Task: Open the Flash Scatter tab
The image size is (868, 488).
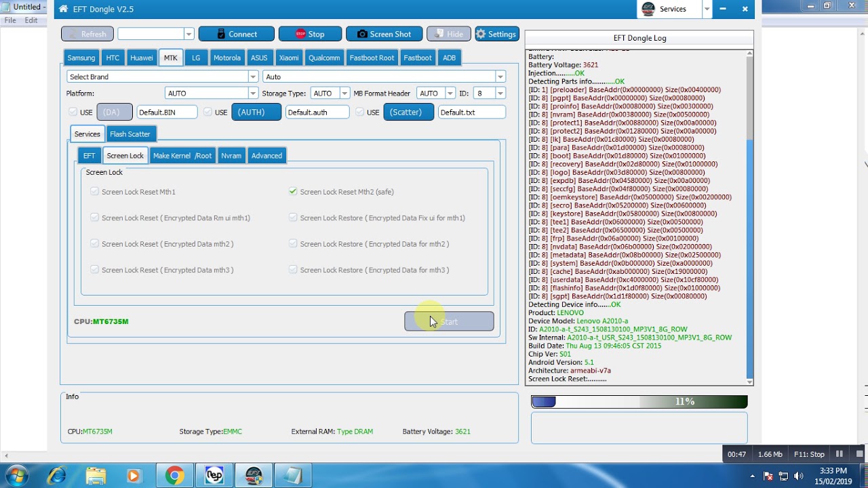Action: 130,134
